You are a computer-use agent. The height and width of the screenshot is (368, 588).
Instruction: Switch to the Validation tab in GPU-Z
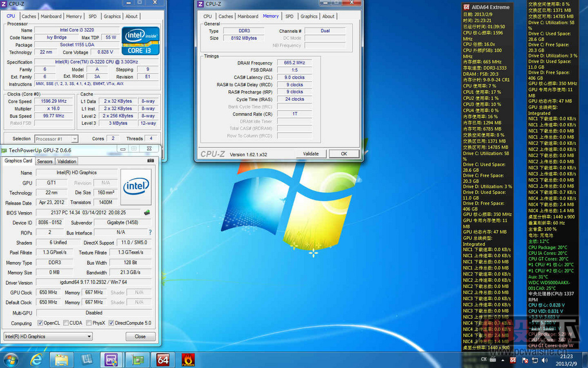(x=67, y=162)
